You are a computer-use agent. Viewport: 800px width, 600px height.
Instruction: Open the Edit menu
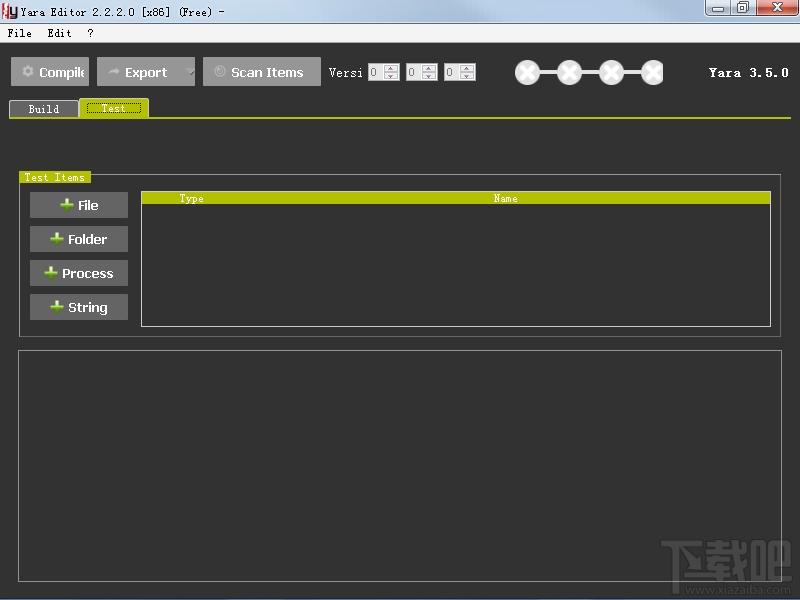click(x=59, y=33)
